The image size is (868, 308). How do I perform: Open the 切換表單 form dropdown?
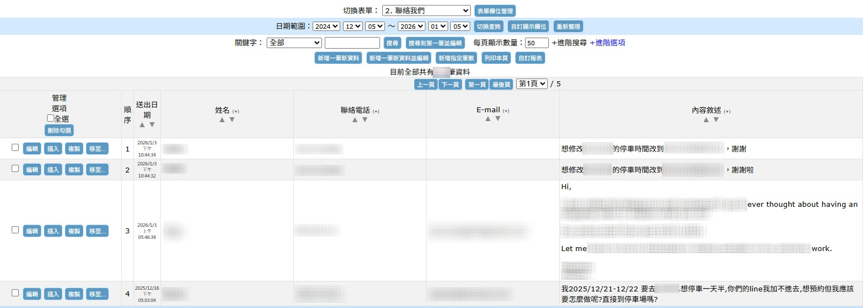point(427,11)
